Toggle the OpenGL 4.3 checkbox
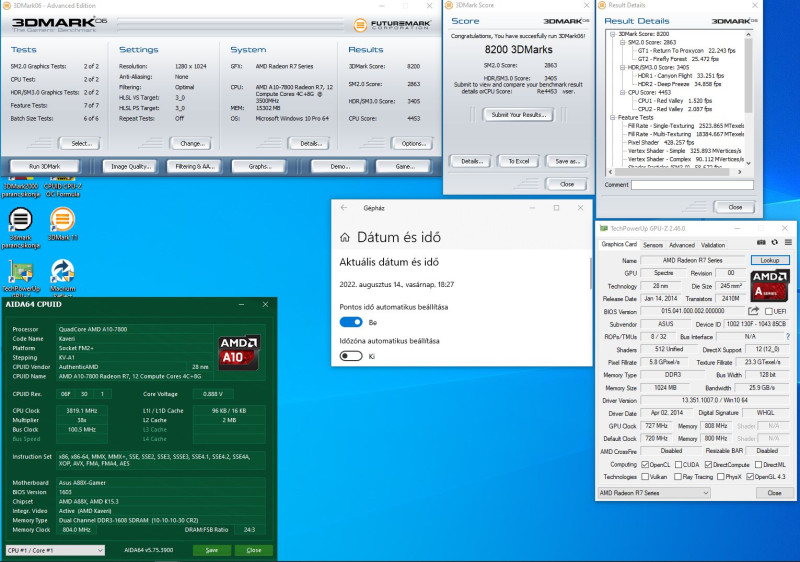 pos(750,477)
